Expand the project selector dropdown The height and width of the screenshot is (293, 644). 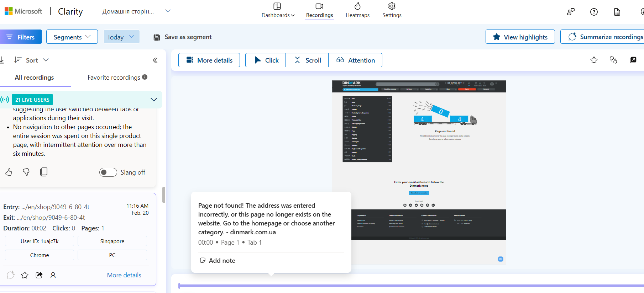pyautogui.click(x=168, y=11)
